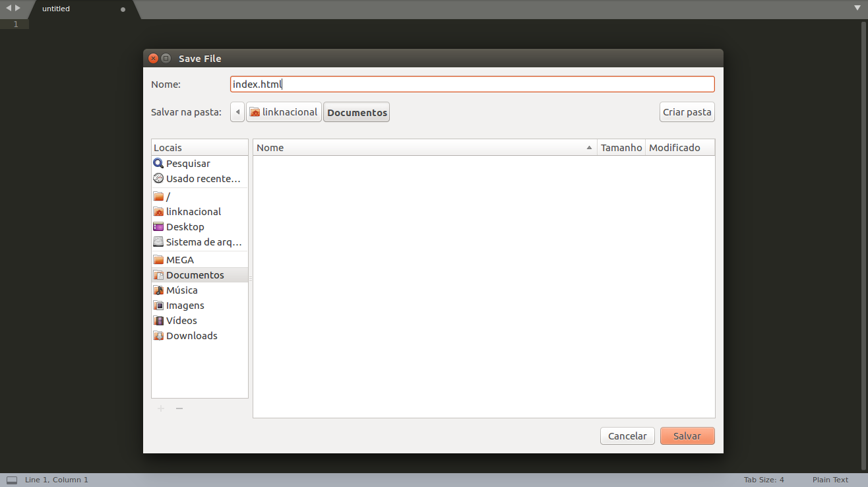Select the Vídeos folder in the sidebar
The image size is (868, 487).
point(181,321)
